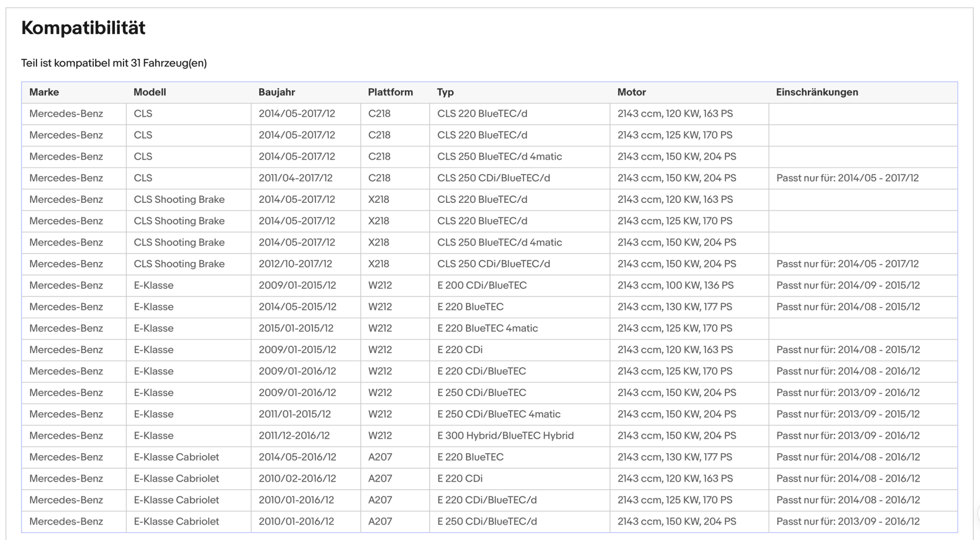Click 'Teil ist kompatibel mit 31 Fahrzeug(en)' text
The width and height of the screenshot is (980, 540).
(x=114, y=63)
